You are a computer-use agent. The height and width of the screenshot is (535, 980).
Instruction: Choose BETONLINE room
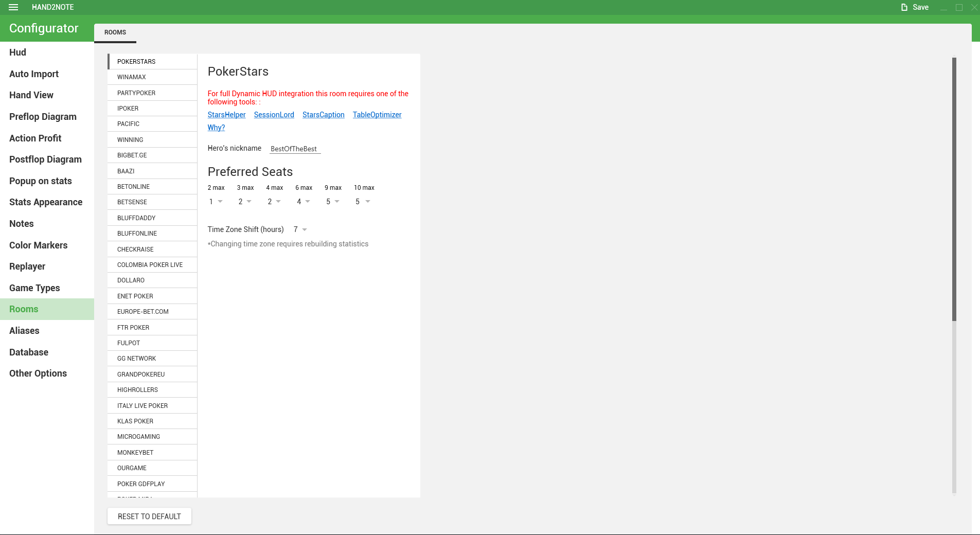[x=152, y=187]
